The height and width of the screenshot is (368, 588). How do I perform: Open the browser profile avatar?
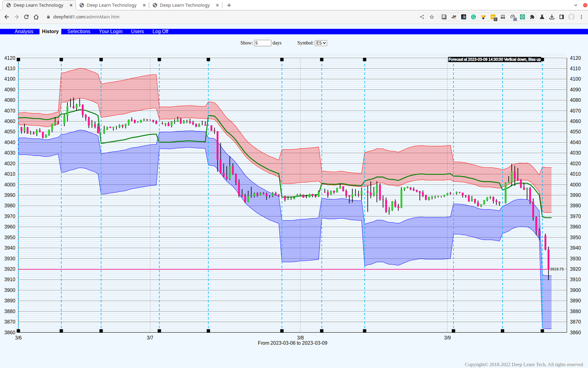pyautogui.click(x=571, y=17)
